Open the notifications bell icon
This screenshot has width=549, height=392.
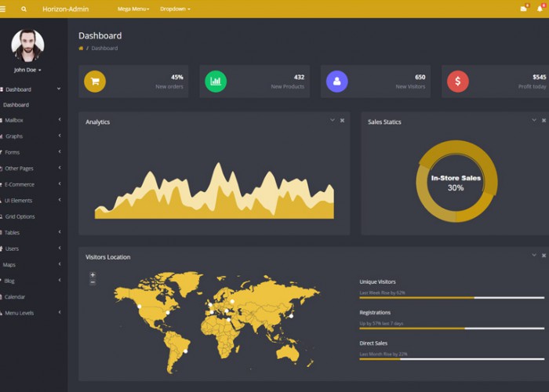(x=540, y=9)
